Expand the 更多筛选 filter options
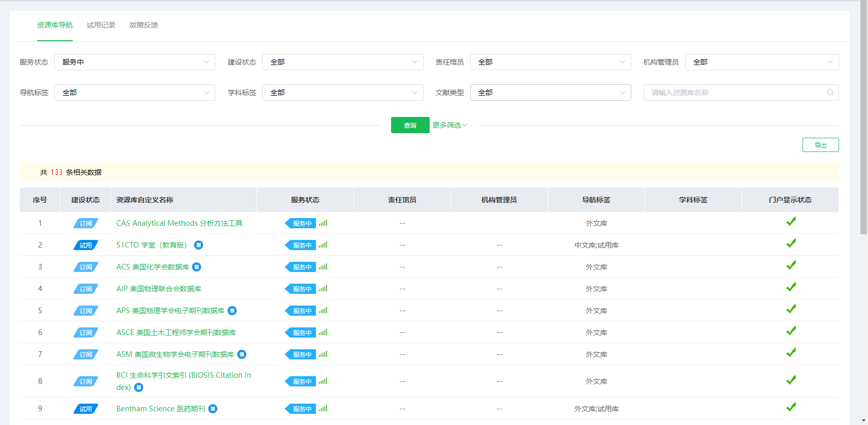868x425 pixels. coord(449,125)
